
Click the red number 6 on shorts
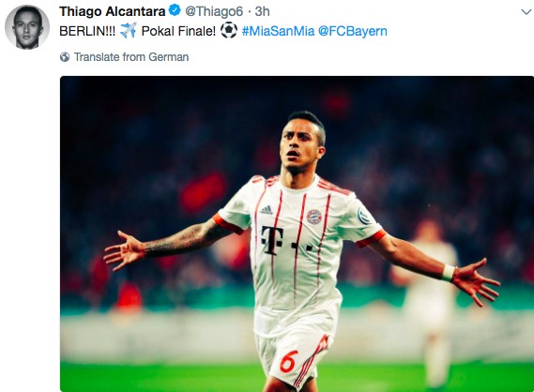click(x=289, y=360)
